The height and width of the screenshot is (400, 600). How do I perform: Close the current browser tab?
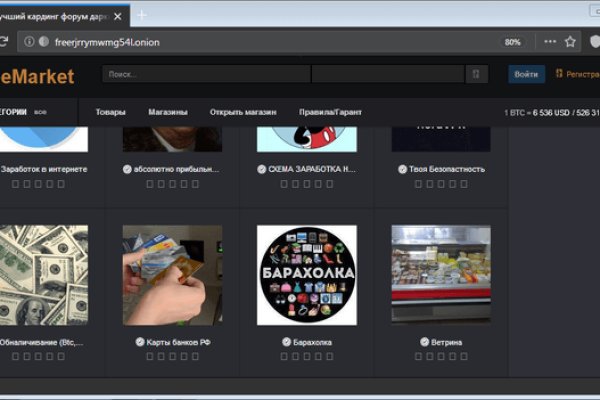(120, 14)
